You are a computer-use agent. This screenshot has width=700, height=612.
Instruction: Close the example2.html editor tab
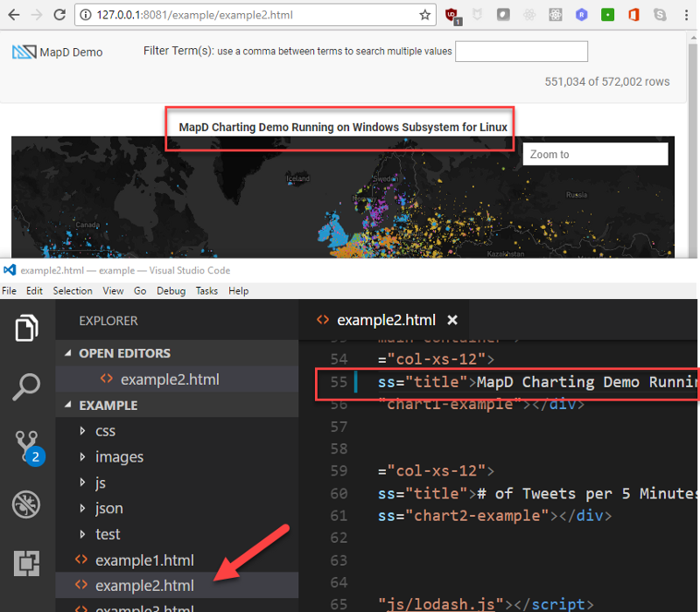click(x=452, y=320)
